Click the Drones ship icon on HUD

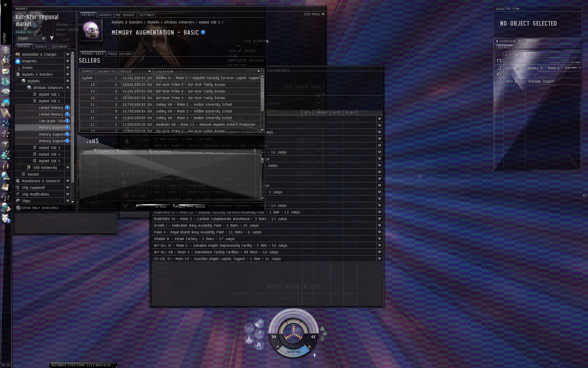pos(249,339)
